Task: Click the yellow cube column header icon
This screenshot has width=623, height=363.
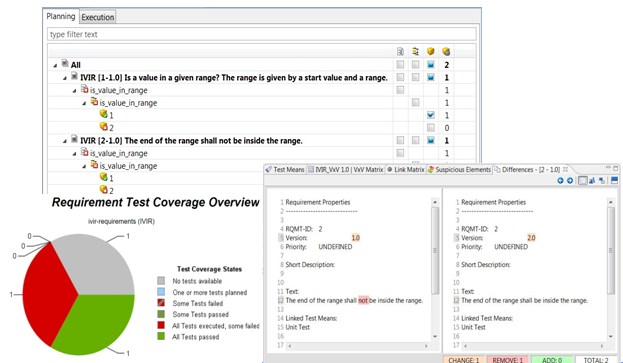Action: [431, 51]
